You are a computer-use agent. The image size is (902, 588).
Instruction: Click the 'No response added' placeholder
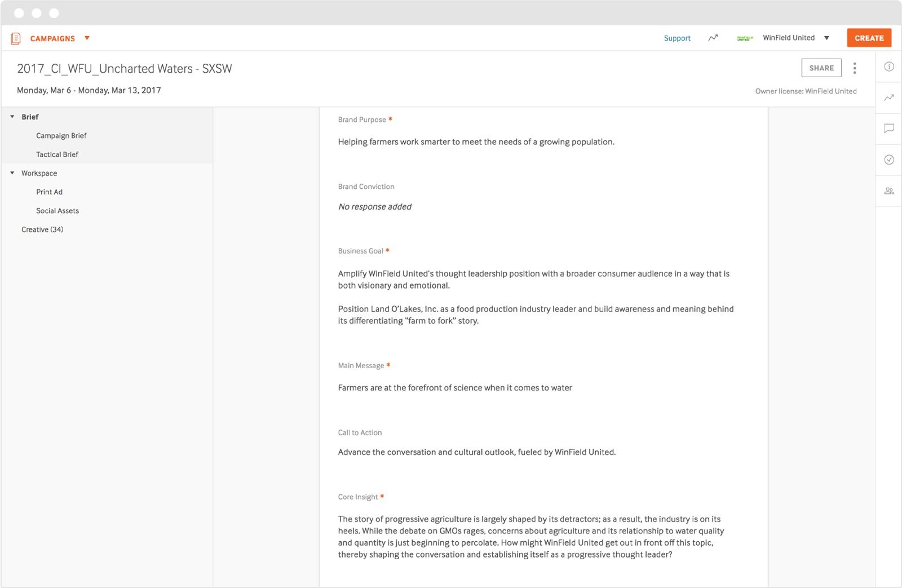click(375, 207)
